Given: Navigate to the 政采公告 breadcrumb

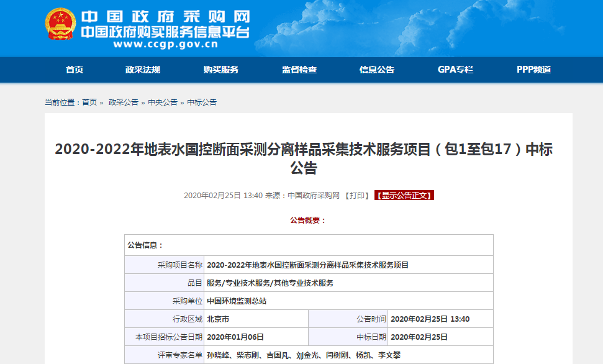Looking at the screenshot, I should [x=124, y=102].
